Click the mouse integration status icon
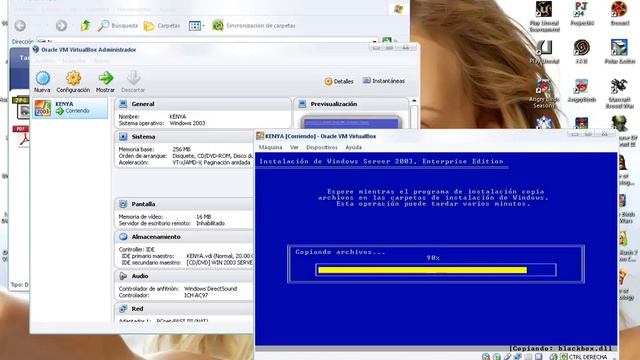The height and width of the screenshot is (360, 640). pyautogui.click(x=553, y=357)
